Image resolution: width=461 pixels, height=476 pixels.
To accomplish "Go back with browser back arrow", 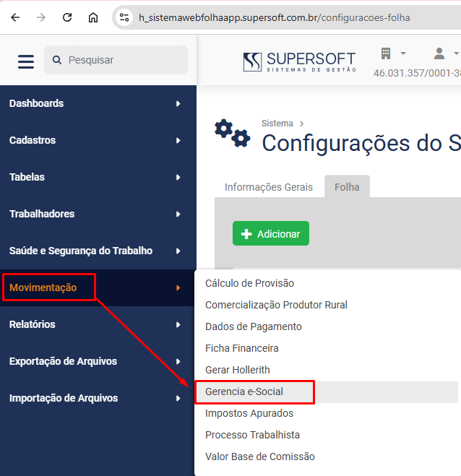I will pos(15,17).
